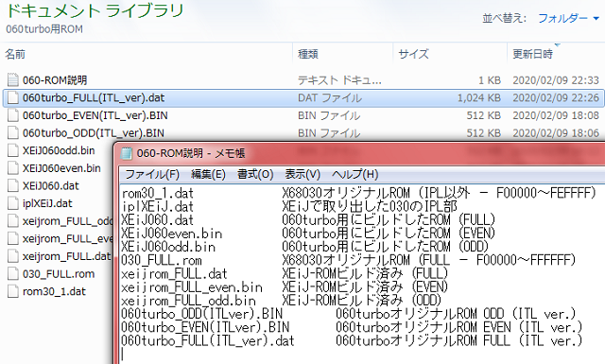Open the 書式(O) menu
Image resolution: width=605 pixels, height=364 pixels.
[x=255, y=175]
